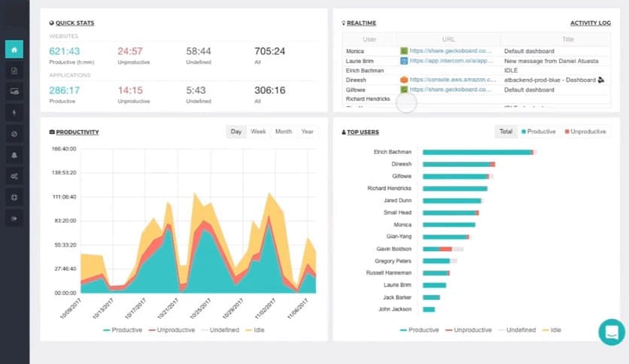Select the Day view for productivity
The image size is (629, 364).
pyautogui.click(x=236, y=132)
